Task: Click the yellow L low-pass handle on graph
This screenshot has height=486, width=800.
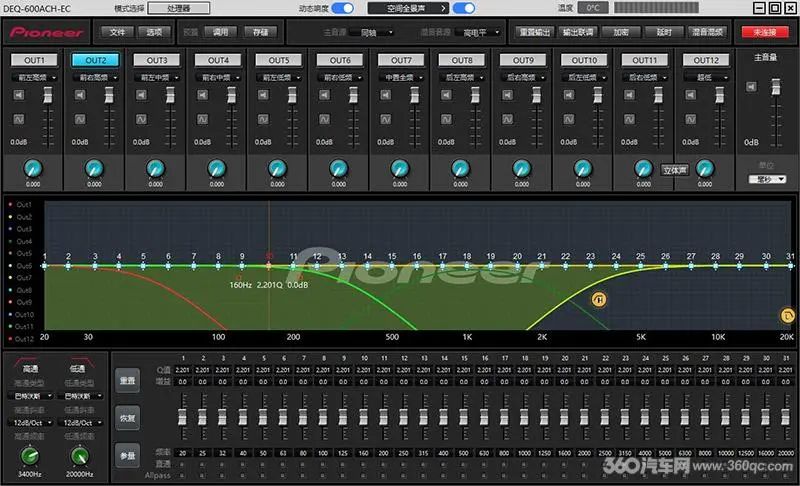Action: (x=788, y=316)
